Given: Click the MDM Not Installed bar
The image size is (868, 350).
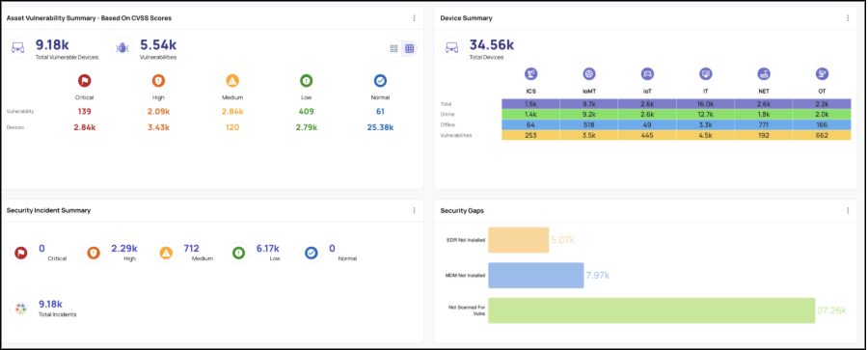Looking at the screenshot, I should click(536, 275).
